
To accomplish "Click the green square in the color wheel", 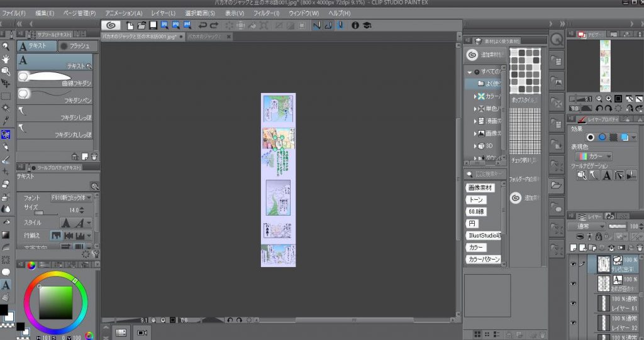I will [56, 302].
